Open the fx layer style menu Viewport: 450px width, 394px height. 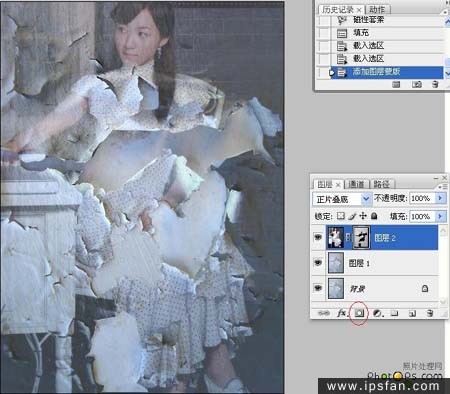pos(342,313)
